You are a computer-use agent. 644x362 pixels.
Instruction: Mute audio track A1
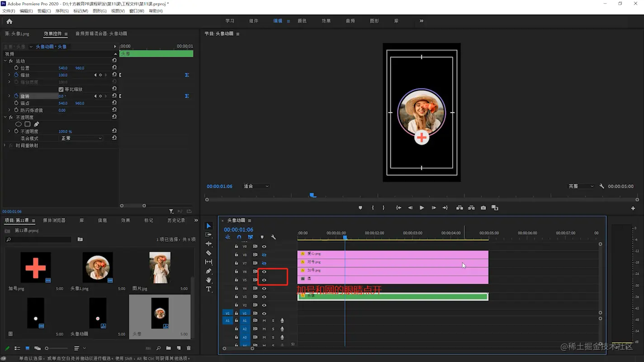(x=264, y=321)
